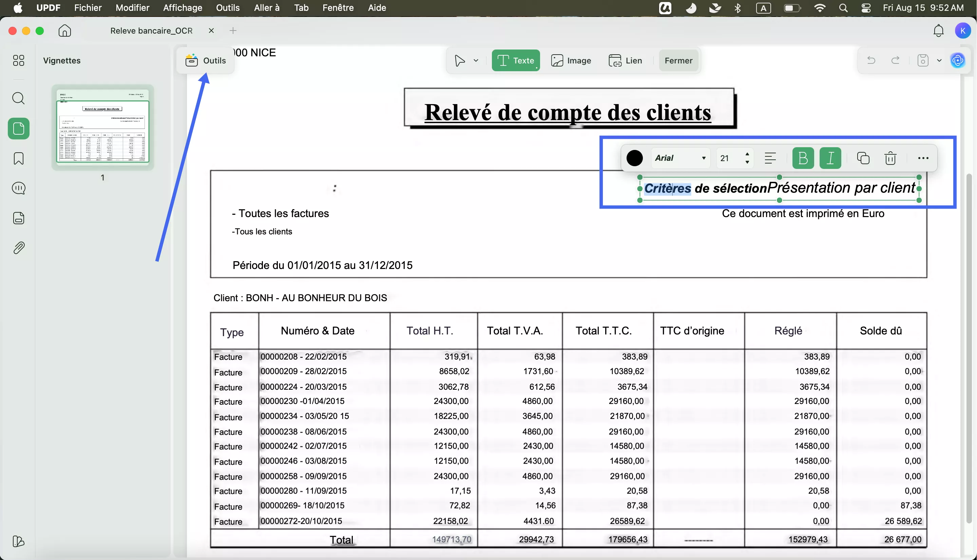977x560 pixels.
Task: Open the attachments paperclip panel
Action: coord(18,247)
